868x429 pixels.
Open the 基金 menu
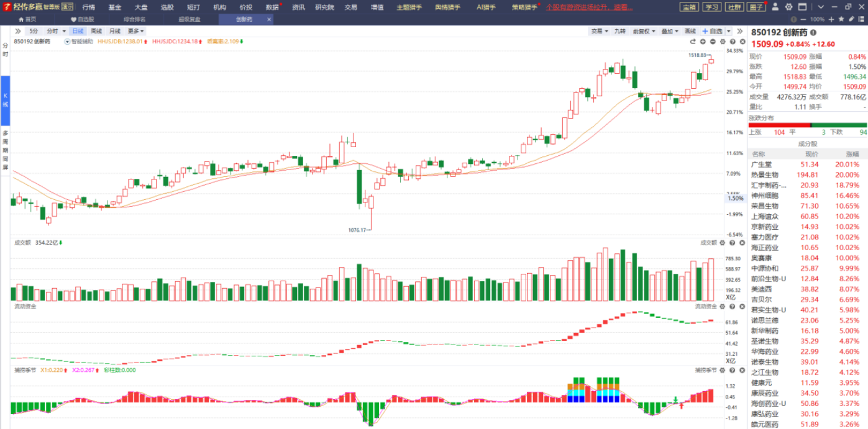point(115,7)
